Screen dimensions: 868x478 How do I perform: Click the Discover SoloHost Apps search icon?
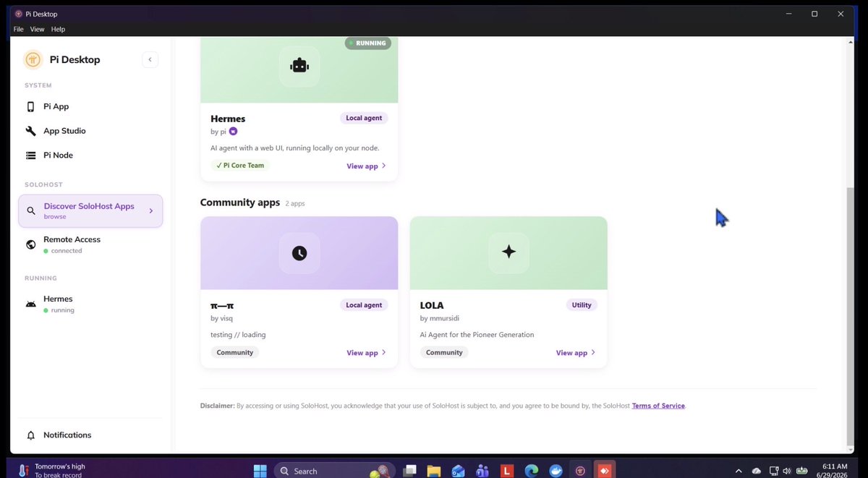(x=30, y=211)
